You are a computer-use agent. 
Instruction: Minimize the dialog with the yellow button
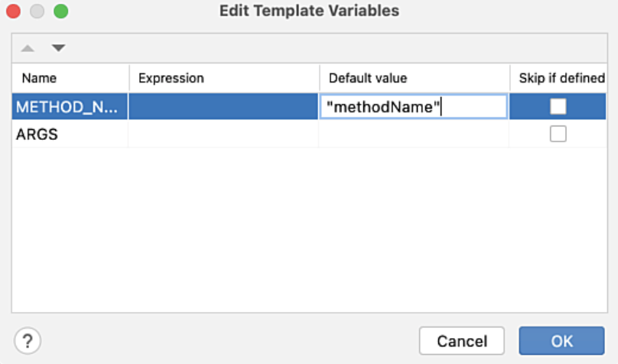(37, 11)
